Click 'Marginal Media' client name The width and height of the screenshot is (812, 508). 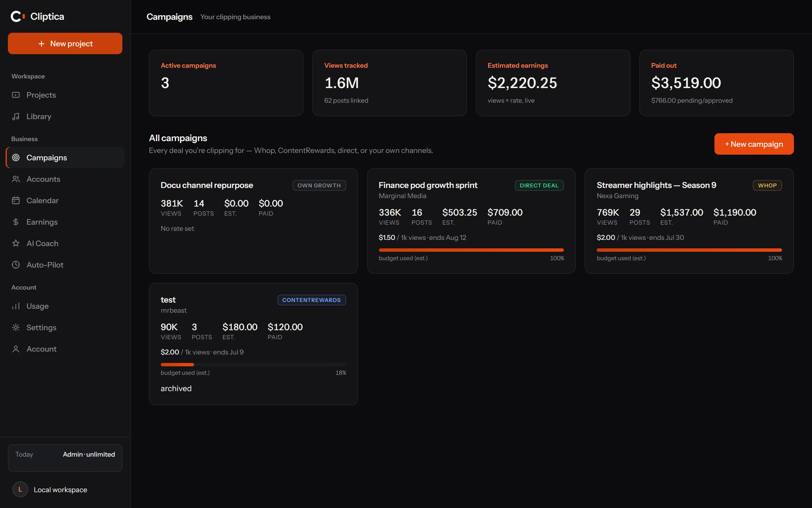(402, 196)
